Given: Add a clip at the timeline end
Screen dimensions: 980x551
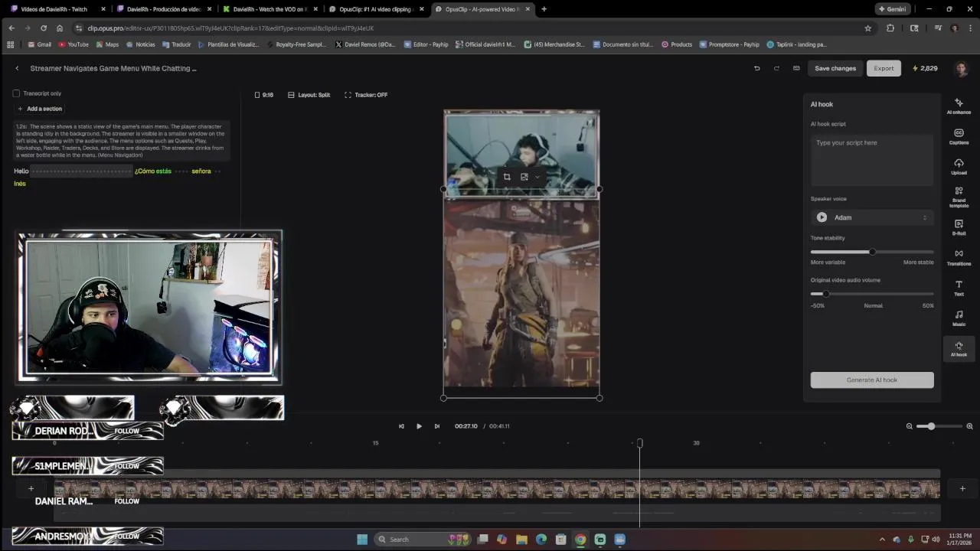Looking at the screenshot, I should click(x=962, y=488).
